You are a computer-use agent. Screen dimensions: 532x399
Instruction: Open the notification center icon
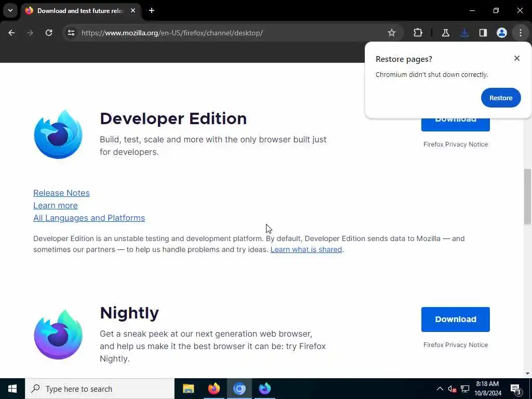click(x=516, y=389)
